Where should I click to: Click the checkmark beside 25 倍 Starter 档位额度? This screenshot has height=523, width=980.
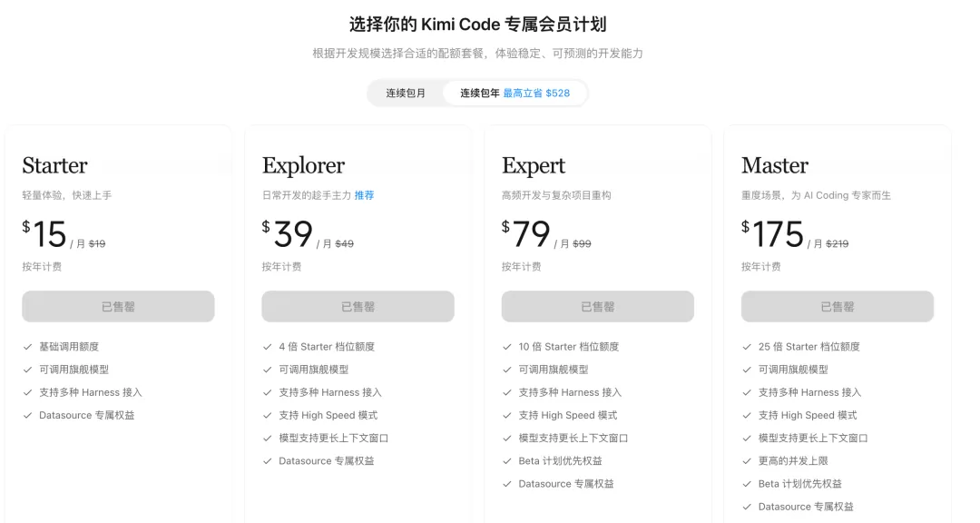747,347
